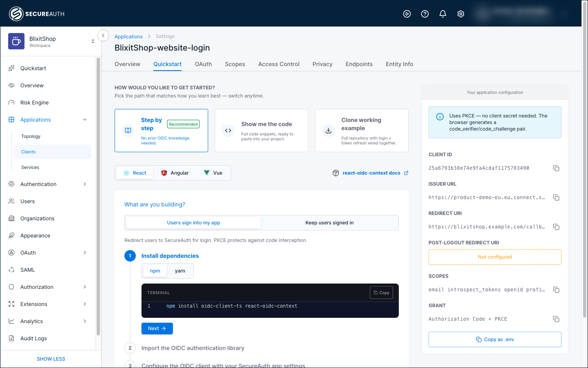Expand the Analytics sidebar section
Viewport: 588px width, 368px height.
point(85,321)
